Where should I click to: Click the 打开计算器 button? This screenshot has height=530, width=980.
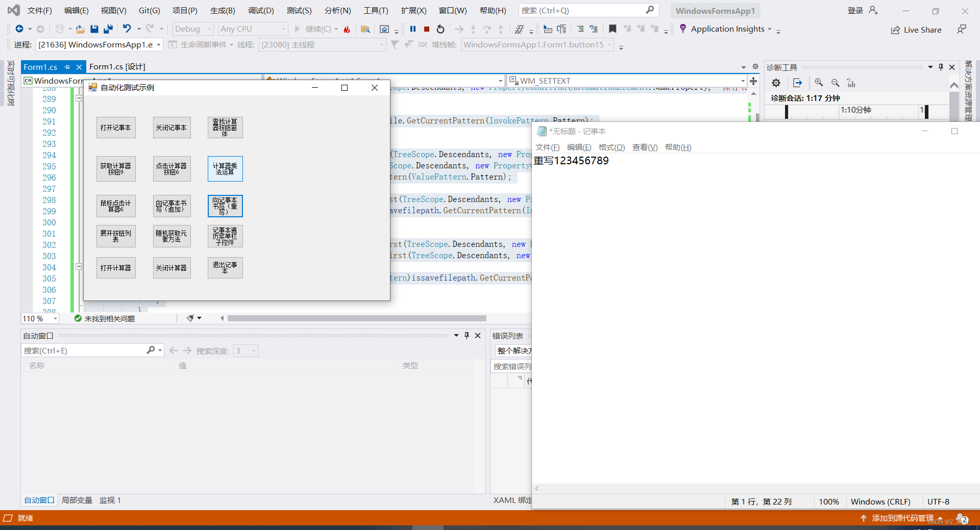pyautogui.click(x=116, y=268)
